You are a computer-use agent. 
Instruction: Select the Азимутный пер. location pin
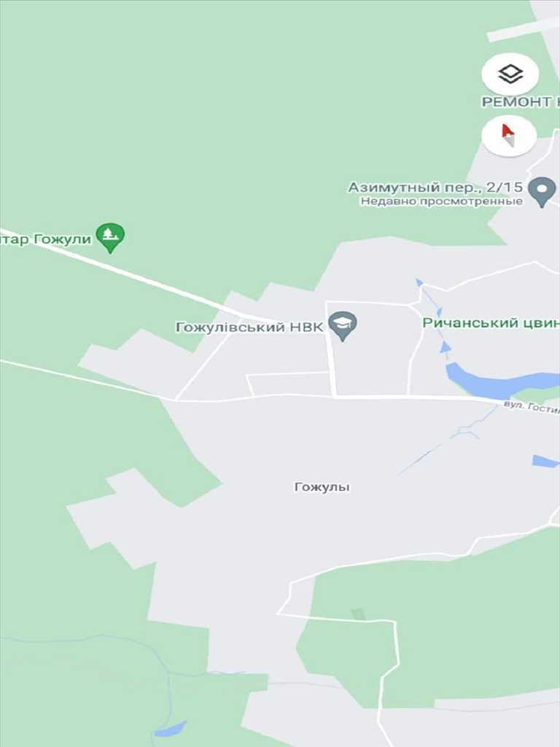542,192
